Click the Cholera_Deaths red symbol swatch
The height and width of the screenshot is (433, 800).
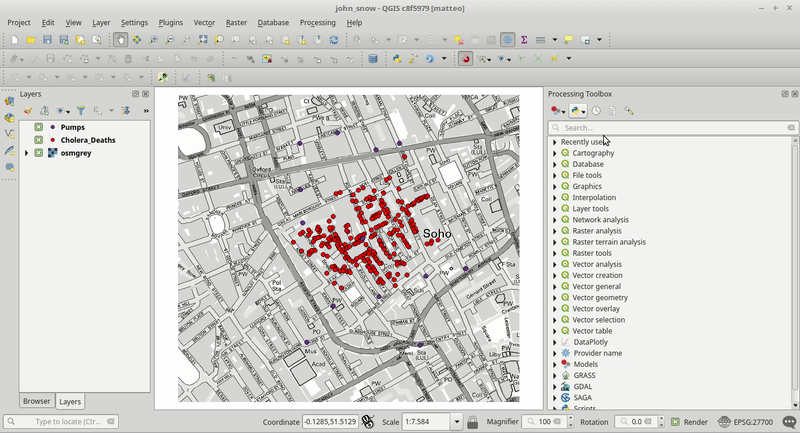[x=53, y=140]
